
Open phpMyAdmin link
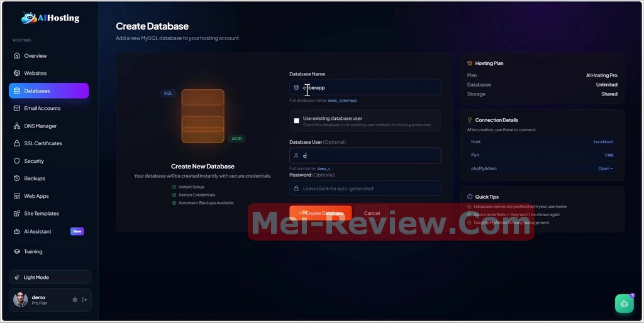606,168
